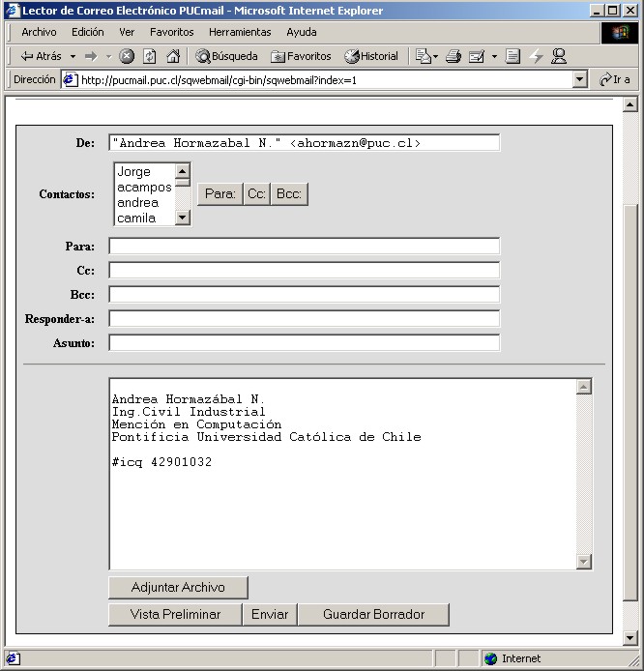Click the Para: recipient input field
Screen dimensions: 644x671
(x=305, y=246)
